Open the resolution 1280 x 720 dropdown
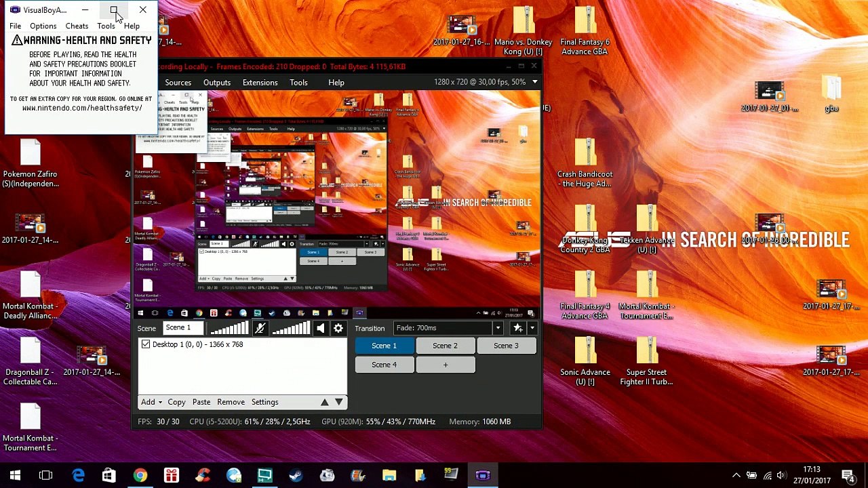This screenshot has width=868, height=488. [534, 82]
